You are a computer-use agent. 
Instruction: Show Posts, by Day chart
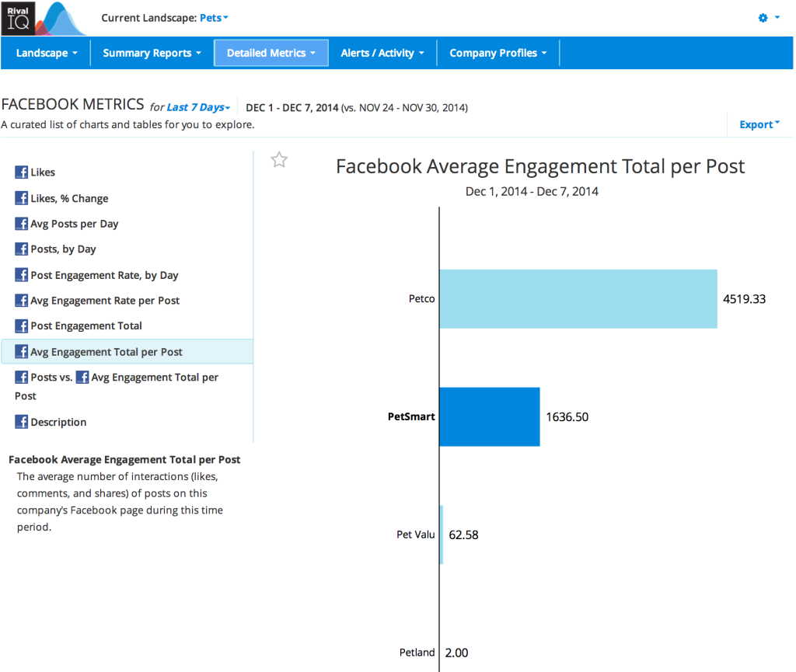pyautogui.click(x=63, y=249)
